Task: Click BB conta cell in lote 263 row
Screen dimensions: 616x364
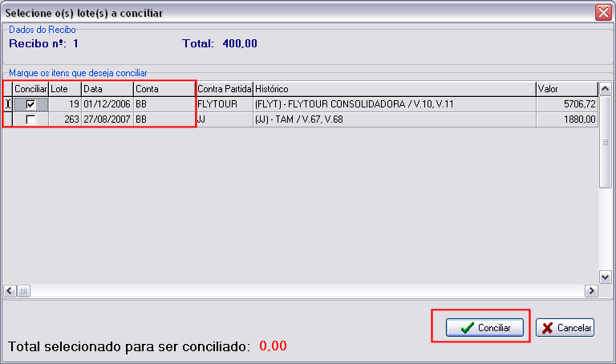Action: (x=164, y=119)
